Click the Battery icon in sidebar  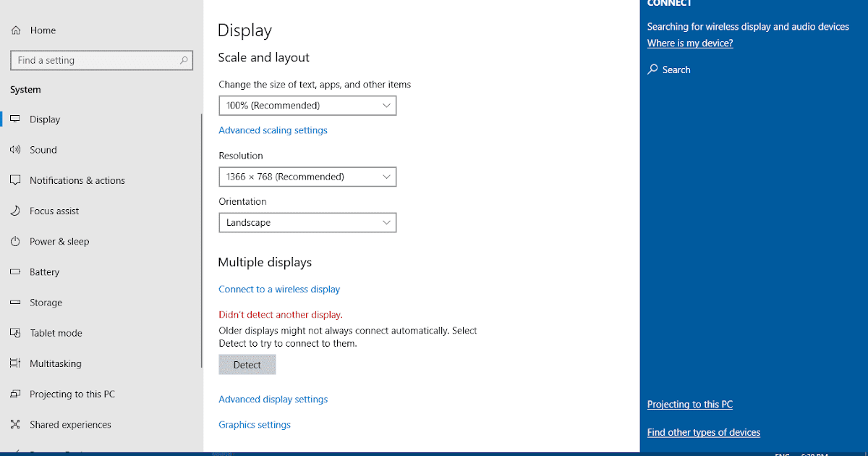click(x=15, y=272)
